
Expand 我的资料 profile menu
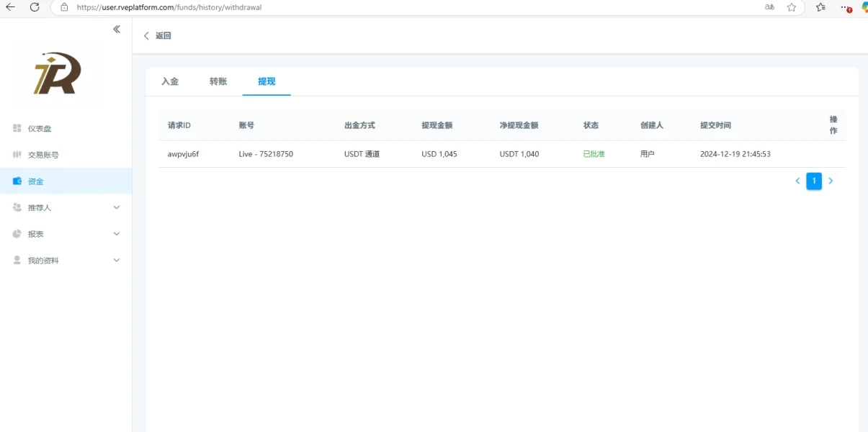point(66,261)
